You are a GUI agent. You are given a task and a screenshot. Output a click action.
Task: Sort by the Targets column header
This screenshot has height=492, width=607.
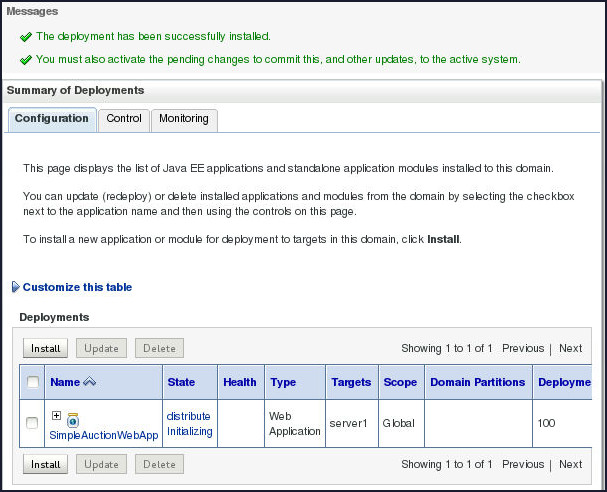click(x=351, y=382)
